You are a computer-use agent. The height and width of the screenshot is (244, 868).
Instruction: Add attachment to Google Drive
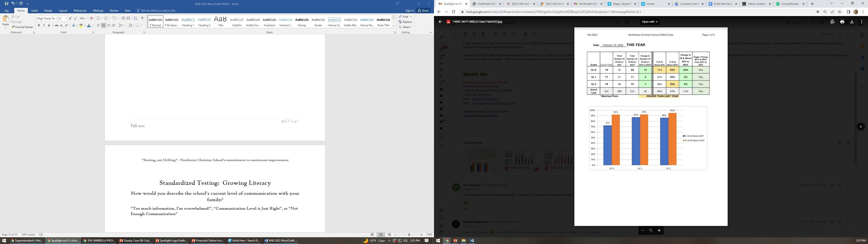pos(832,22)
